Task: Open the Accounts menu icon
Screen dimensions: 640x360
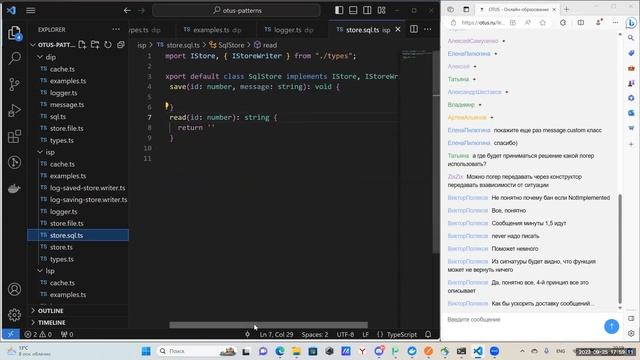Action: [14, 289]
